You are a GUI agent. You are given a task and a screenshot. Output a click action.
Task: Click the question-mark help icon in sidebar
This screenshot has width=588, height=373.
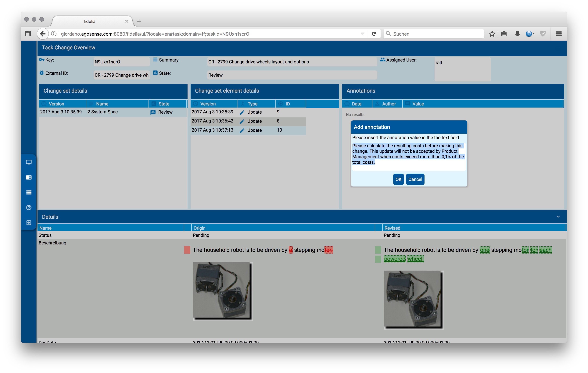pyautogui.click(x=29, y=208)
